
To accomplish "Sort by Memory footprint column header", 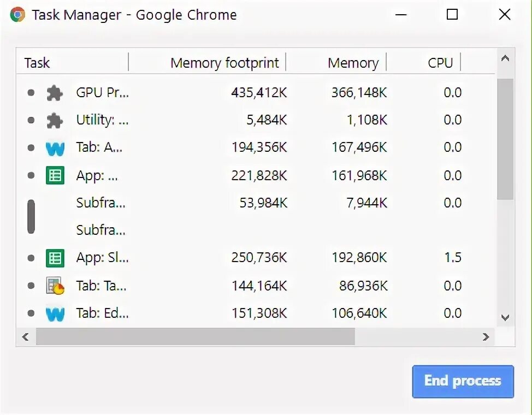I will (224, 63).
